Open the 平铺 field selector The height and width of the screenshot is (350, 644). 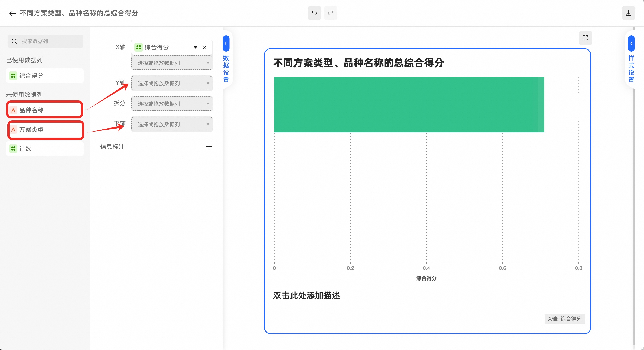[x=172, y=124]
